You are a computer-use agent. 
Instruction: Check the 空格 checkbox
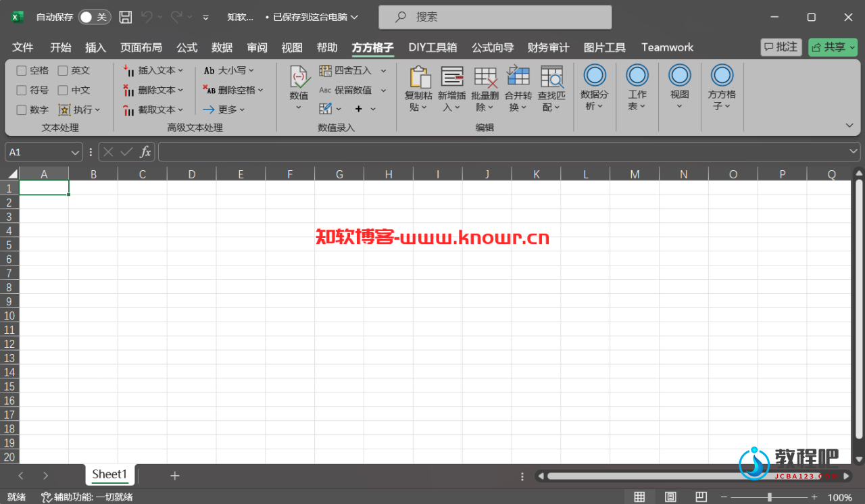pyautogui.click(x=22, y=70)
